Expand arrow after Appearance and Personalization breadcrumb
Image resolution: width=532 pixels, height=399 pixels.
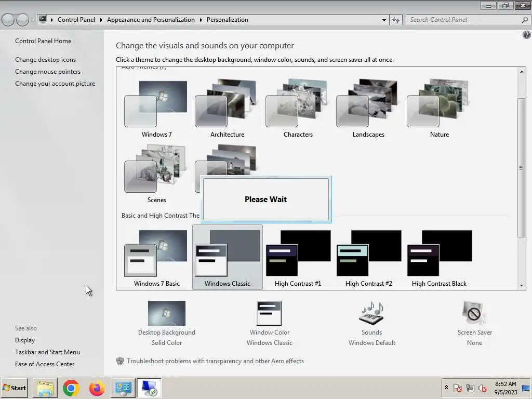pos(201,20)
